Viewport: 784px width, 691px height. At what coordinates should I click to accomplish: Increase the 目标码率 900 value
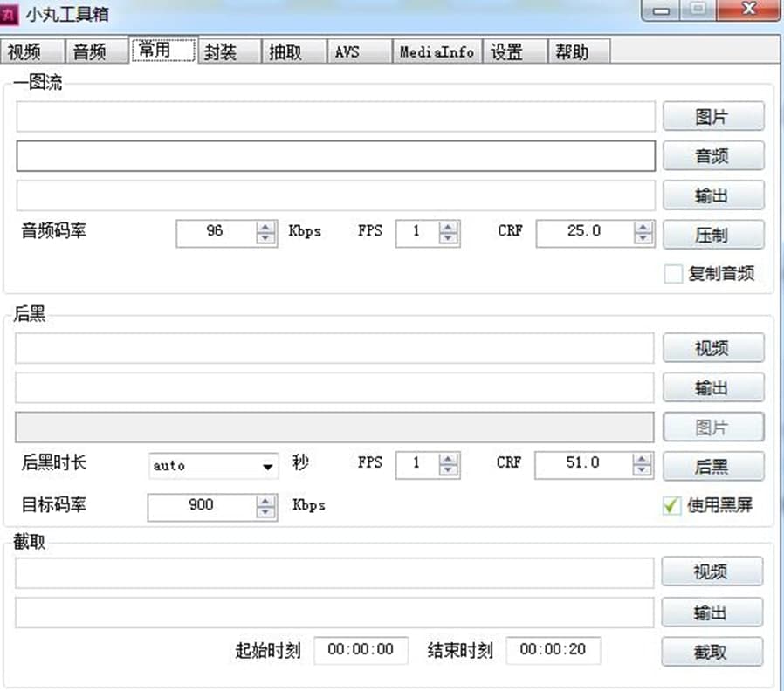(x=266, y=500)
